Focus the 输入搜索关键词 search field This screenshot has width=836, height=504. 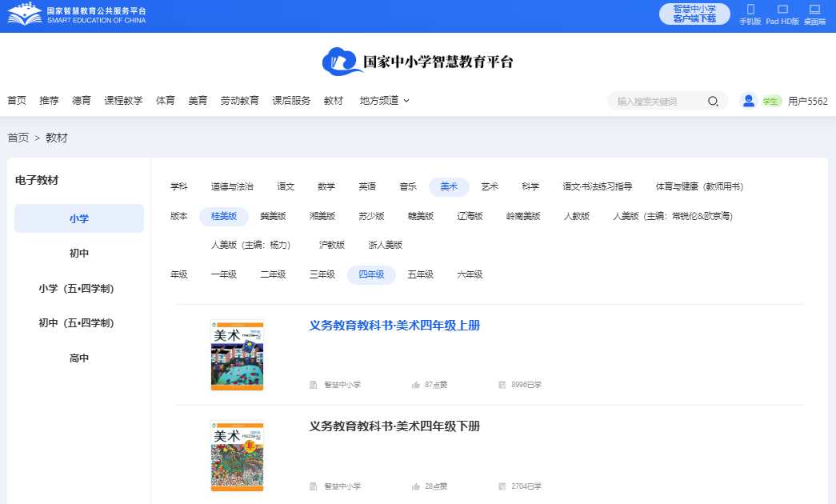tap(658, 101)
